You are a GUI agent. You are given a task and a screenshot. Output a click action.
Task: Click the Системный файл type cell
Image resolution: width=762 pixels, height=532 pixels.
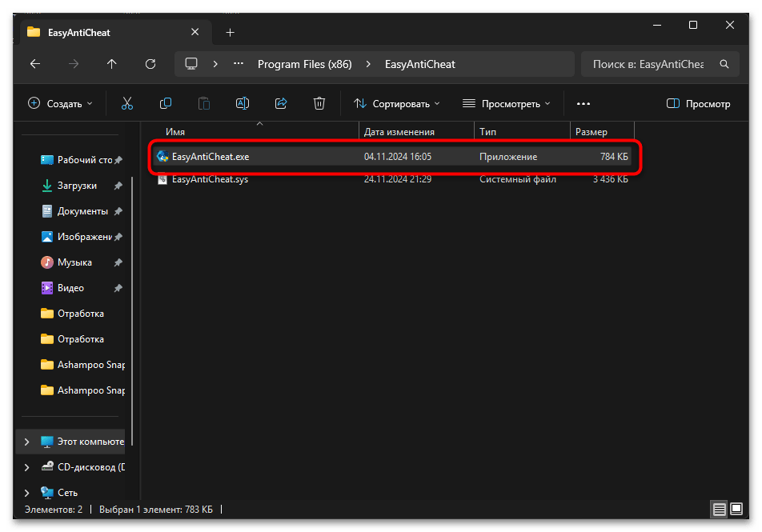click(x=518, y=179)
